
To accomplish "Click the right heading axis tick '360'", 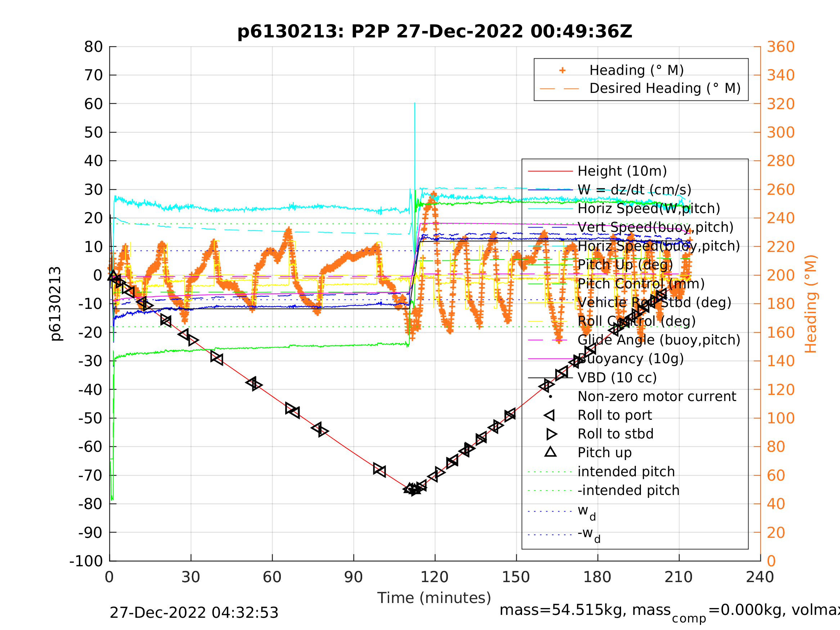I will pos(781,47).
